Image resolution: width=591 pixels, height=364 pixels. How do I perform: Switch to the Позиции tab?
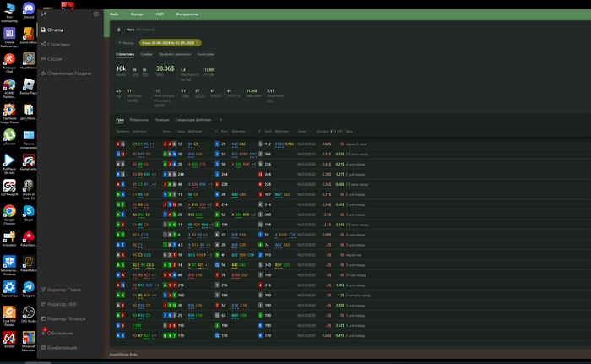162,120
